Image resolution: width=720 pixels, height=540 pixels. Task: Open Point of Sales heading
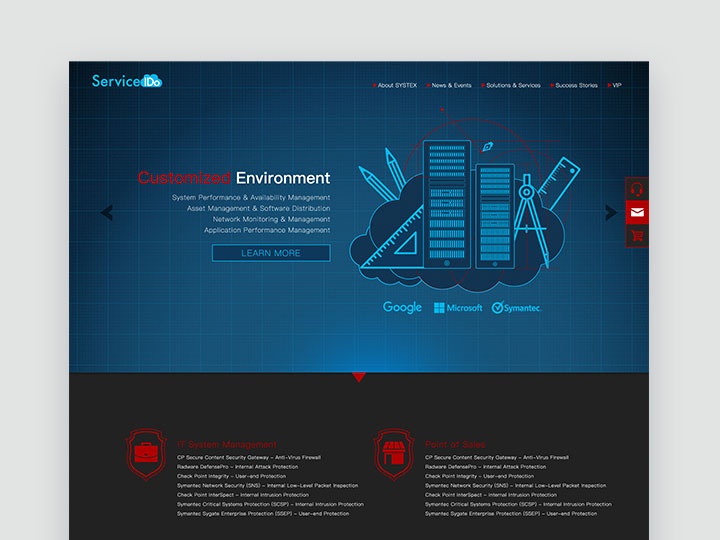(455, 444)
